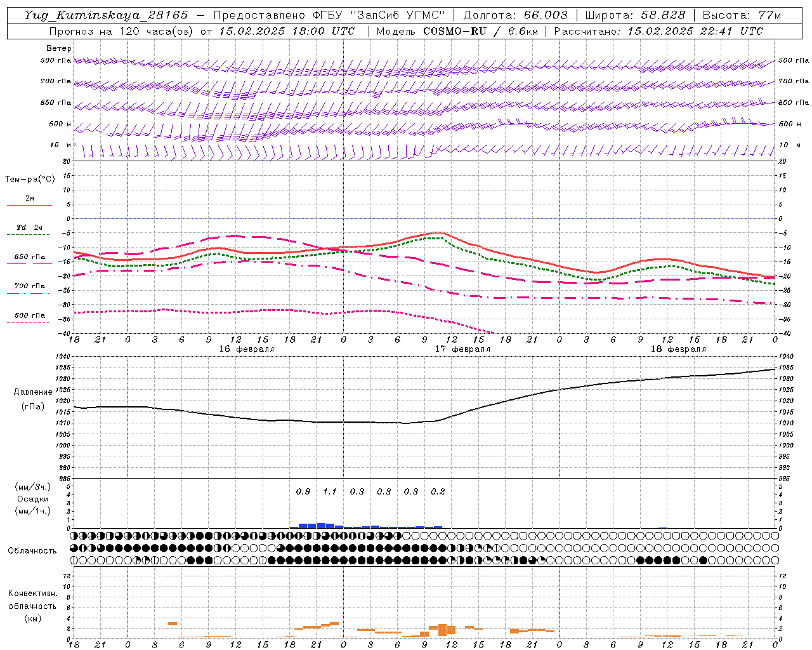The height and width of the screenshot is (650, 812).
Task: Click the station title Yug_Kuminskaya_28165
Action: pyautogui.click(x=106, y=15)
